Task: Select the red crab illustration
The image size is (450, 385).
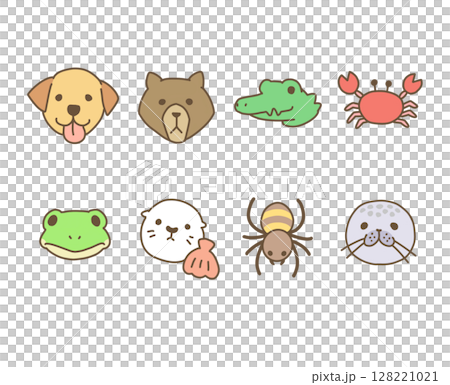Action: [380, 100]
